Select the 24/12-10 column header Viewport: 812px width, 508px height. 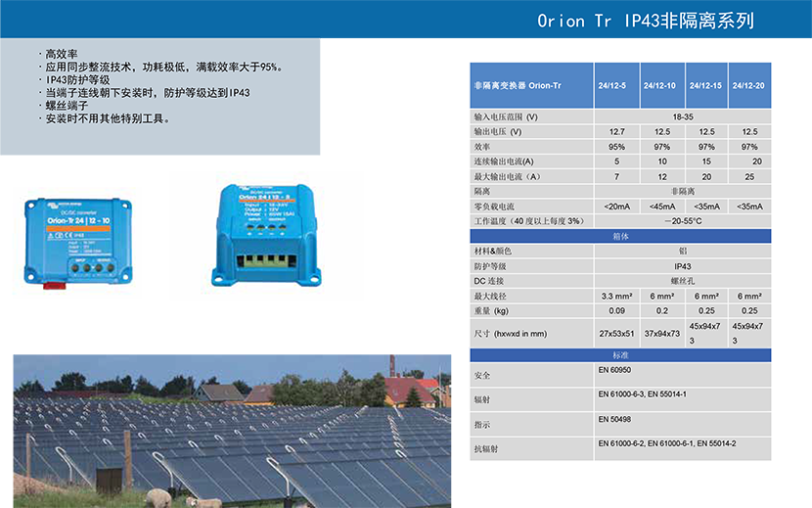pyautogui.click(x=662, y=86)
